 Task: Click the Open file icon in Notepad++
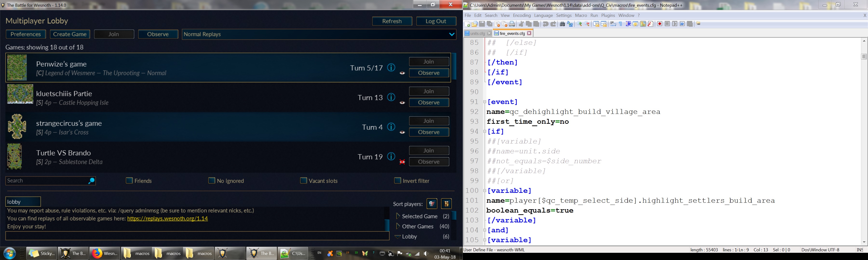[x=475, y=24]
